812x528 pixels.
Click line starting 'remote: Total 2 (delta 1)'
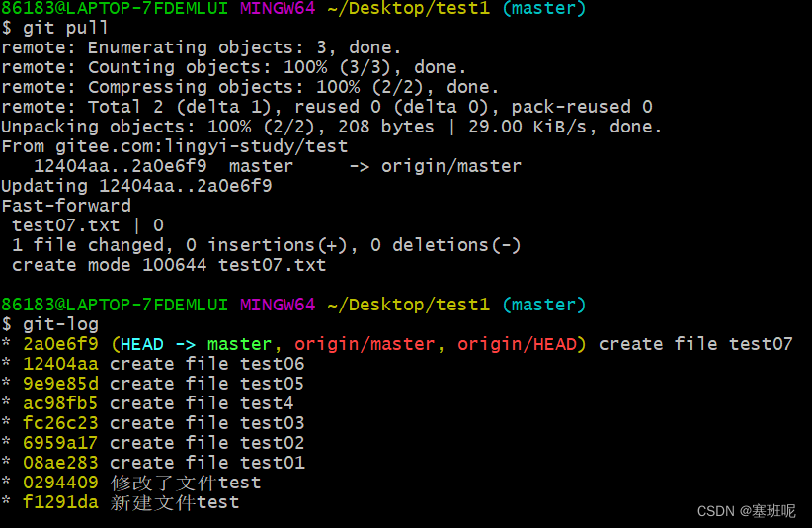tap(327, 107)
